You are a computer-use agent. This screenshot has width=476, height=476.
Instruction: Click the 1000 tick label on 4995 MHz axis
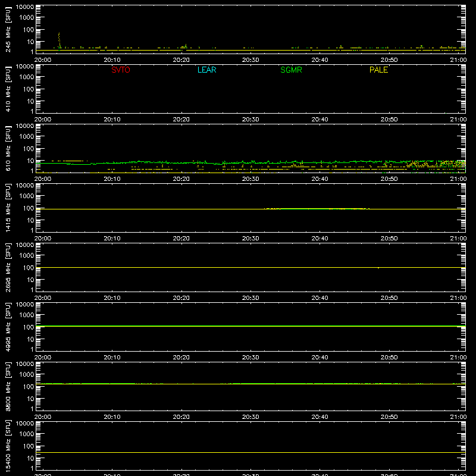click(27, 315)
